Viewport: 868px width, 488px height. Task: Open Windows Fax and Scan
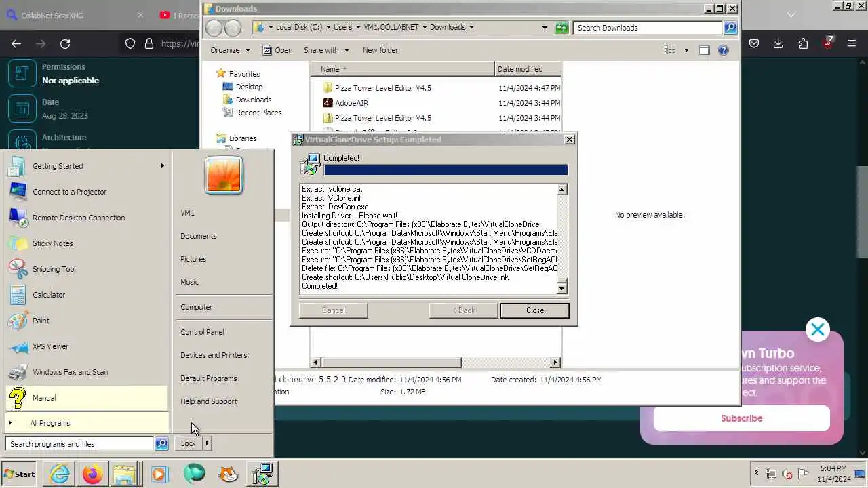point(86,372)
